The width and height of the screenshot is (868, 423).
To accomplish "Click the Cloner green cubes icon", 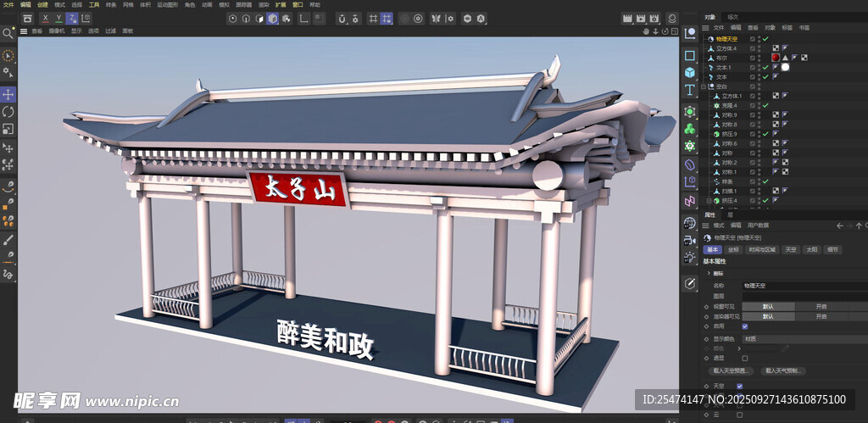I will (x=690, y=129).
